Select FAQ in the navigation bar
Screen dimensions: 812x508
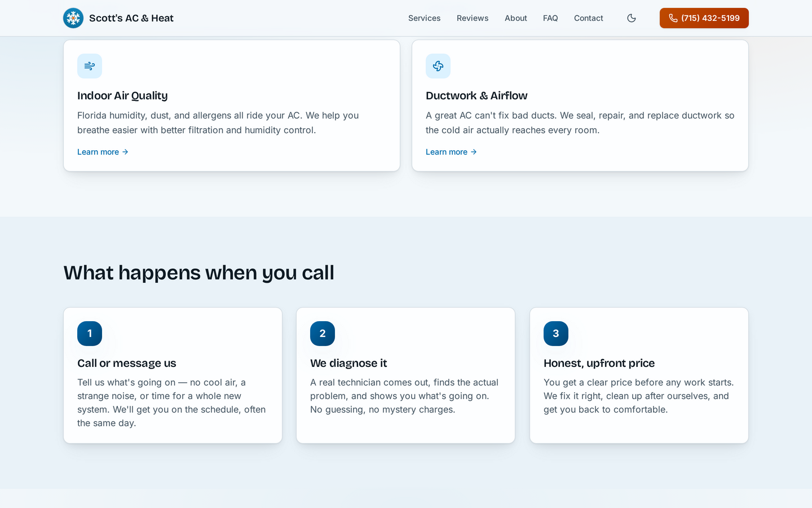(x=550, y=18)
